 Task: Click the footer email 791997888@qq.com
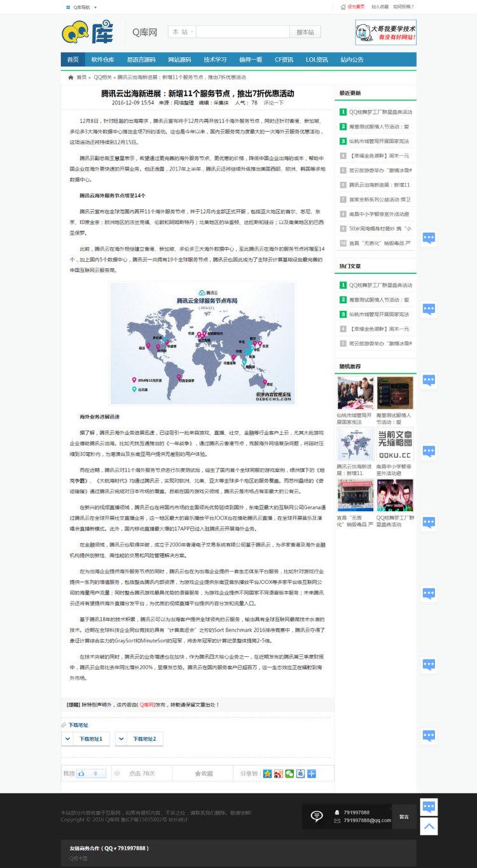tap(367, 820)
